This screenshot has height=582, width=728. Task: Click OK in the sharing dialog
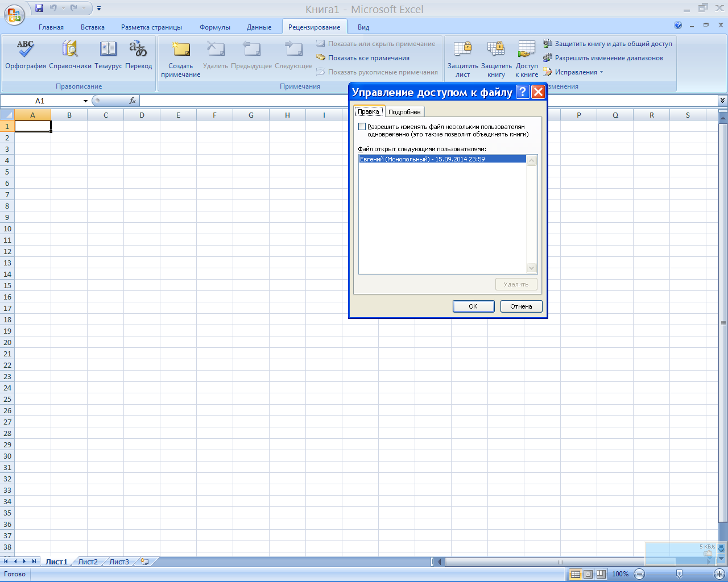[473, 306]
